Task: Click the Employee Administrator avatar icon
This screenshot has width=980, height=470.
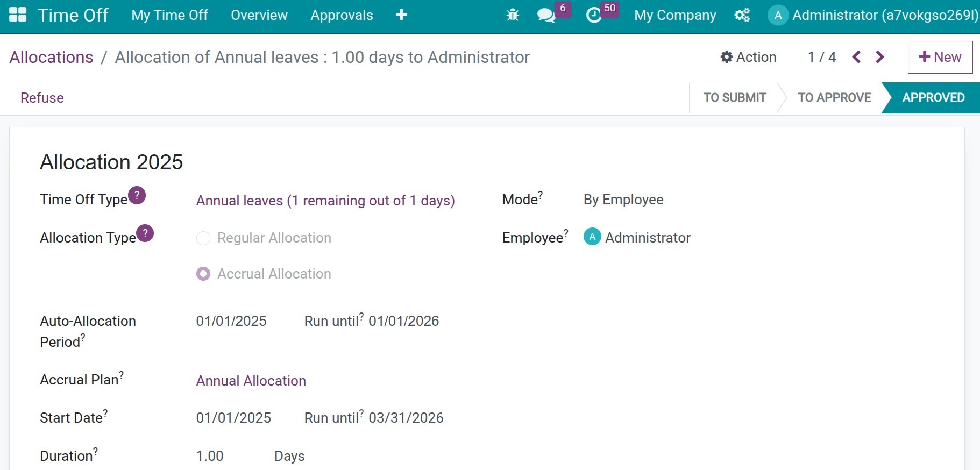Action: pos(592,237)
